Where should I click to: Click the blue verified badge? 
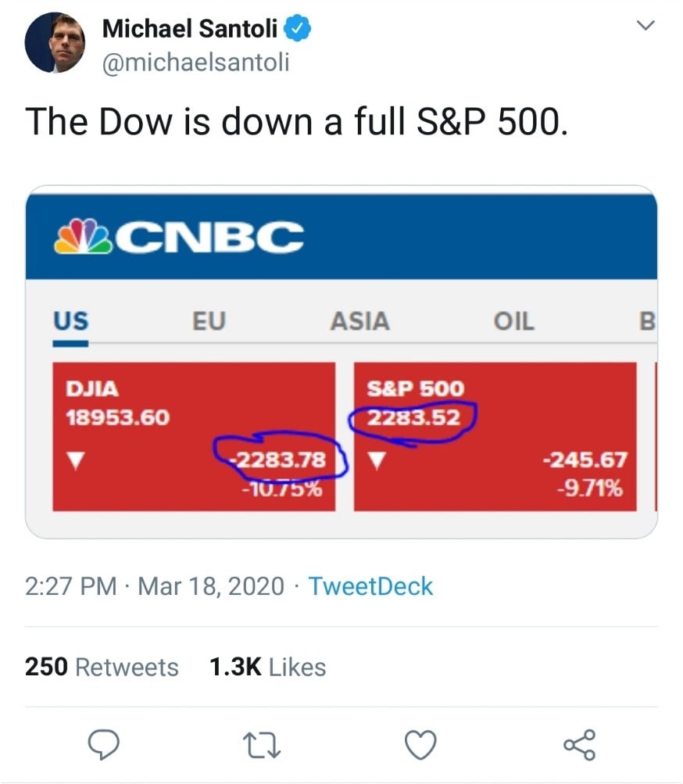point(299,30)
